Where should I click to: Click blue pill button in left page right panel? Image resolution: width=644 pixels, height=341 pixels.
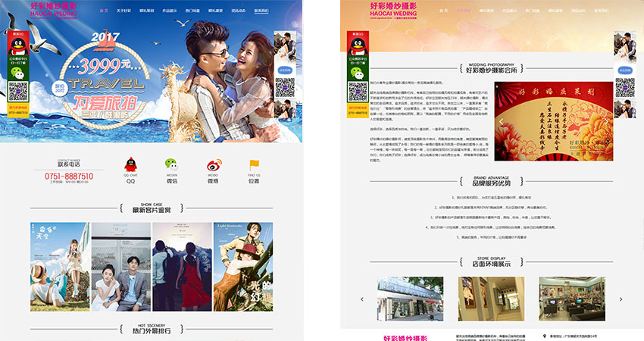tap(285, 70)
